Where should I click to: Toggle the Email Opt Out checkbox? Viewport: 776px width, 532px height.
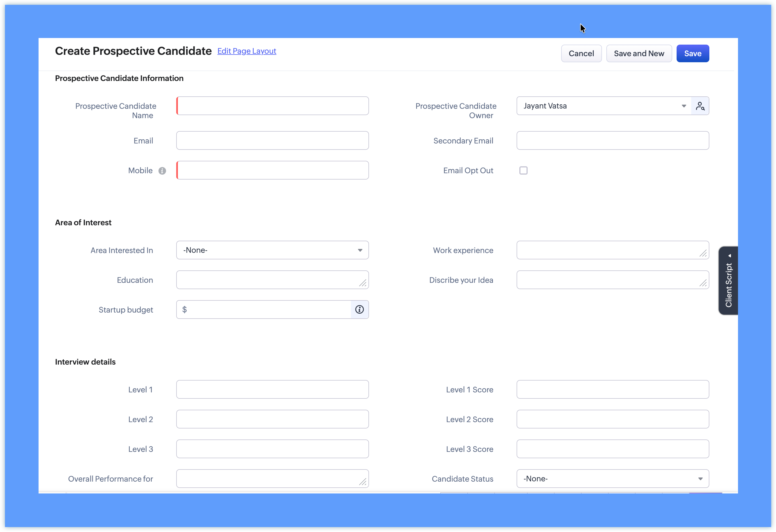(x=523, y=171)
